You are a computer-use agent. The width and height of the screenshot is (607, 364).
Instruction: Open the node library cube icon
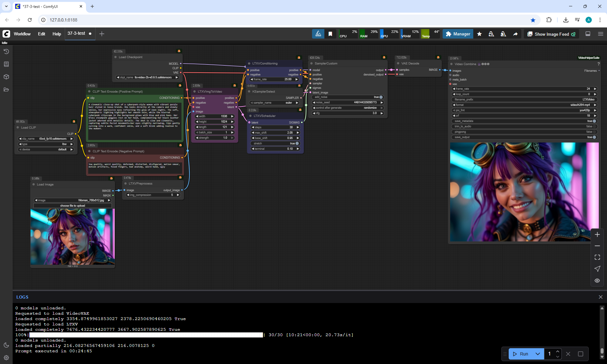(x=6, y=77)
